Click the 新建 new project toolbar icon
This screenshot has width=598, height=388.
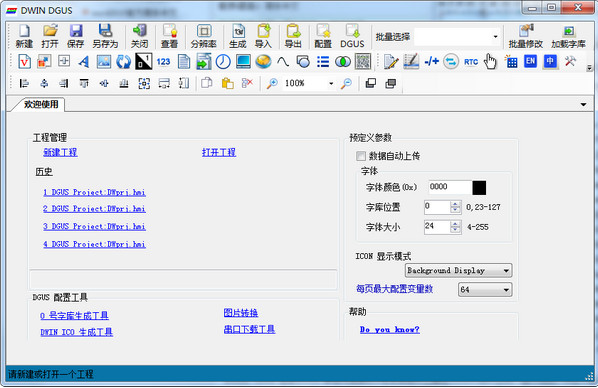[x=24, y=36]
